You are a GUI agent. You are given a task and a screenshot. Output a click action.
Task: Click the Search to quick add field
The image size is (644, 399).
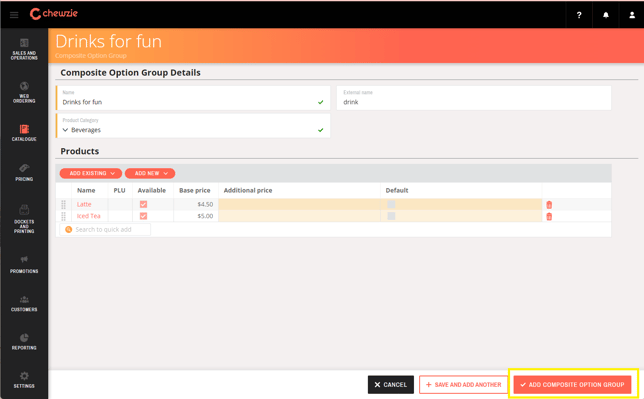tap(105, 229)
